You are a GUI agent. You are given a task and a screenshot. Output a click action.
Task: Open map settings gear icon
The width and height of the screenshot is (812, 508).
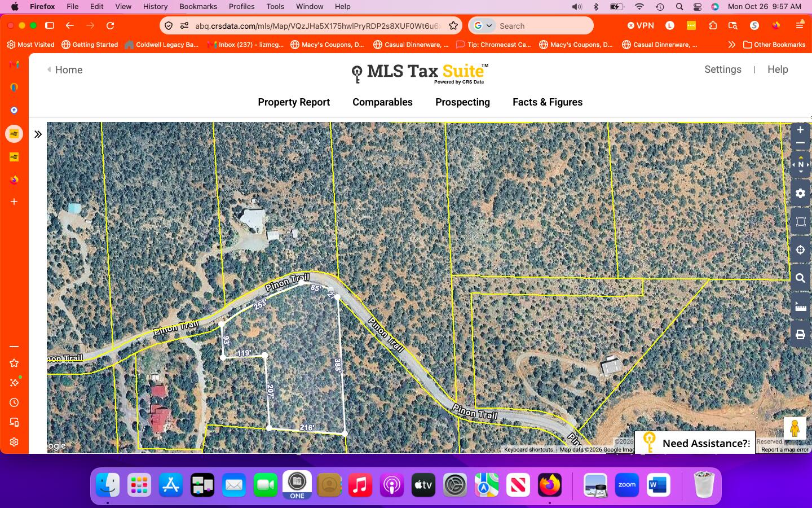[801, 193]
